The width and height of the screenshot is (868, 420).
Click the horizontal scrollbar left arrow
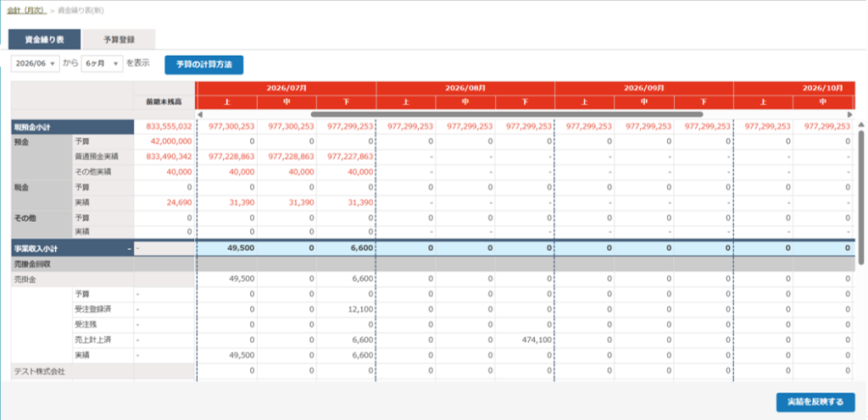tap(200, 114)
